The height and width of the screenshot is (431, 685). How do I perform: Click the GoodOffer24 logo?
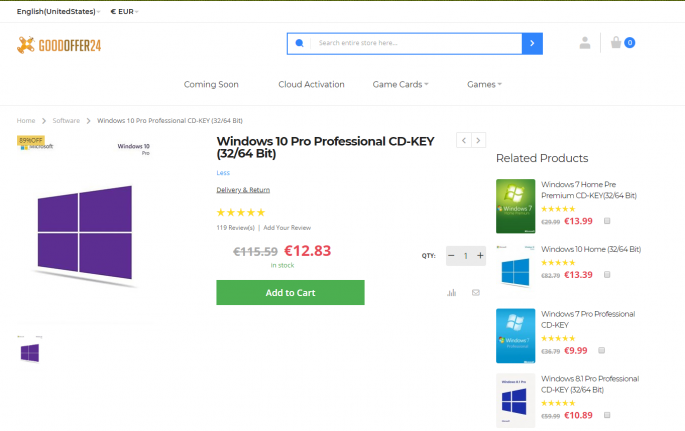pyautogui.click(x=59, y=44)
